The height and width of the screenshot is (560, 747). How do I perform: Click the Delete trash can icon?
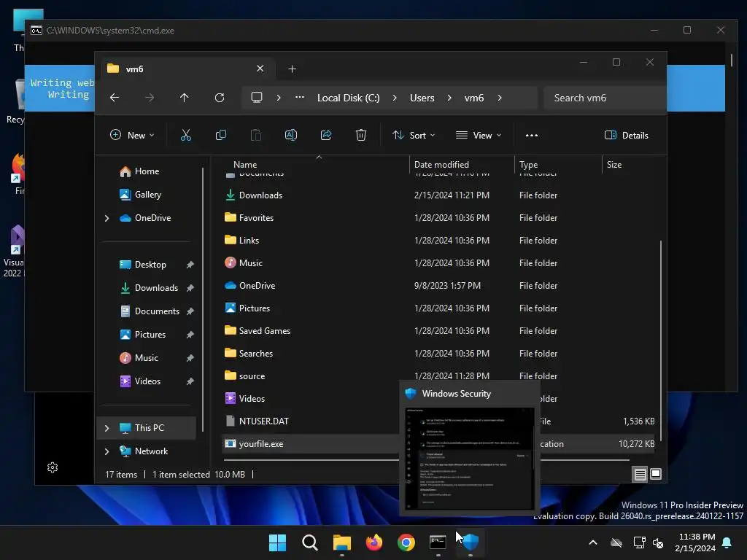361,135
